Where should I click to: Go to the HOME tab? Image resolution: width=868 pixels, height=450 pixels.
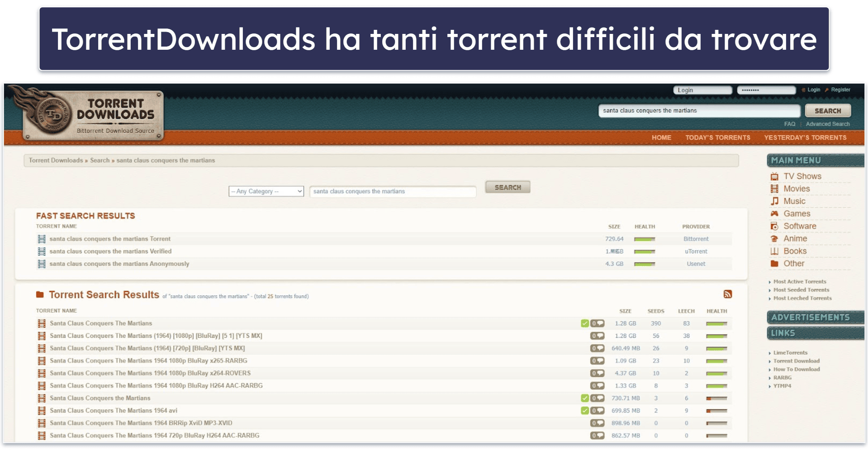661,137
